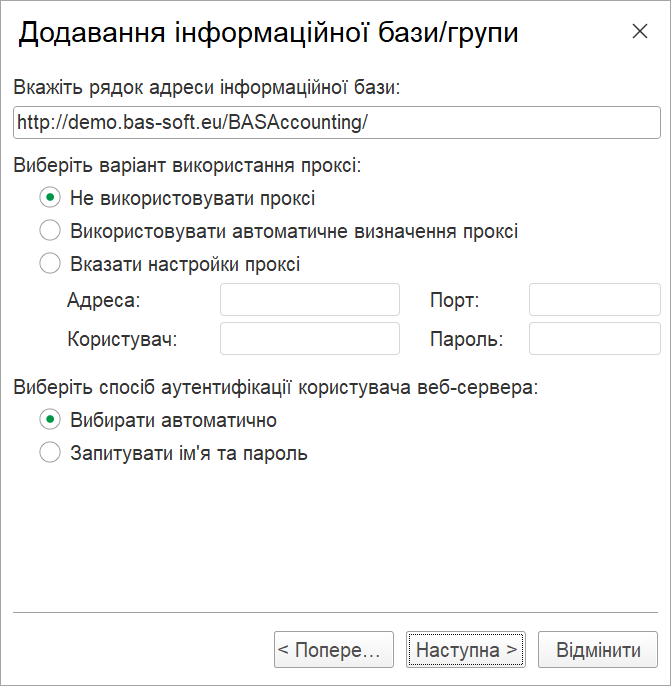Click the "Виберіть варіант використання проксі:" label

(x=187, y=165)
